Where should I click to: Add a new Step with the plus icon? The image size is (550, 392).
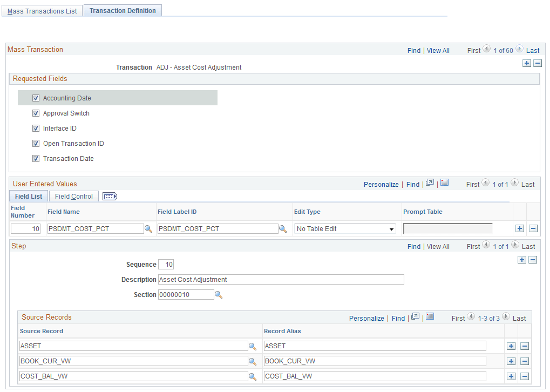tap(522, 260)
